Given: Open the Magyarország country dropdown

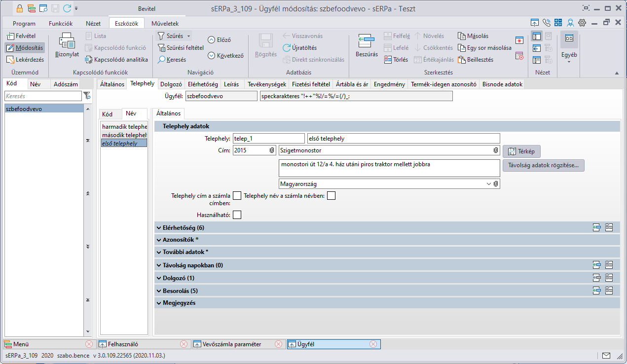Looking at the screenshot, I should click(488, 184).
